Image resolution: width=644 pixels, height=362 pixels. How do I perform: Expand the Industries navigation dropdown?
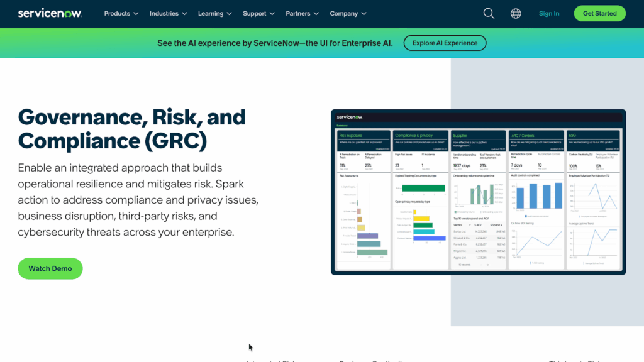pos(168,13)
